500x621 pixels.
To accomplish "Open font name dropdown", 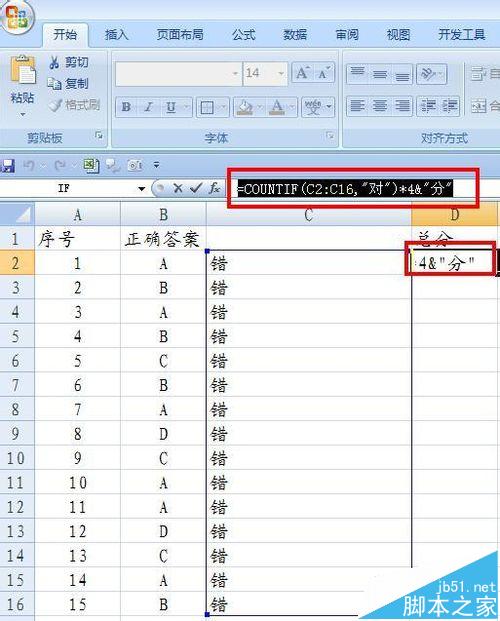I will tap(235, 74).
